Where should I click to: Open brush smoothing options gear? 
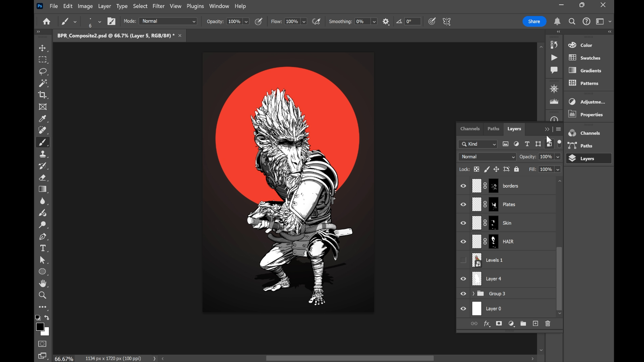[386, 21]
